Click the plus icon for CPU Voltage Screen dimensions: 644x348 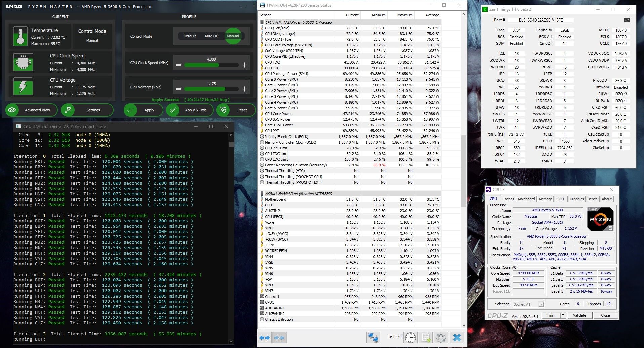[x=245, y=89]
